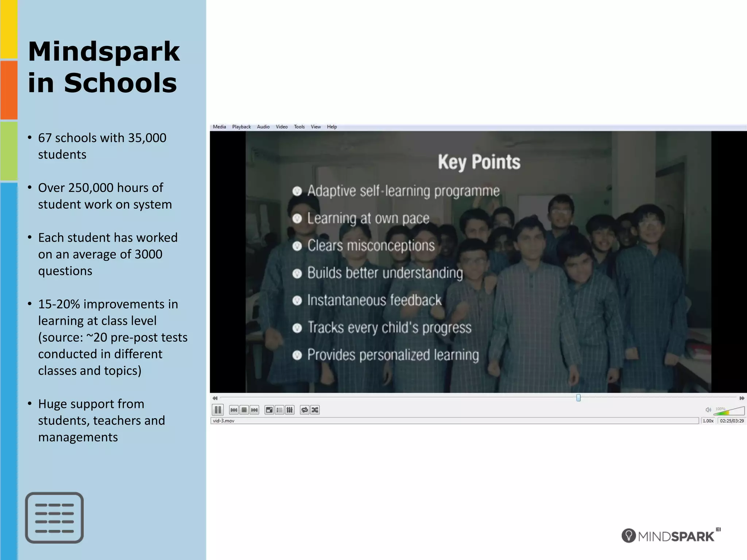Stop playback with the stop button
This screenshot has width=747, height=560.
[x=244, y=410]
